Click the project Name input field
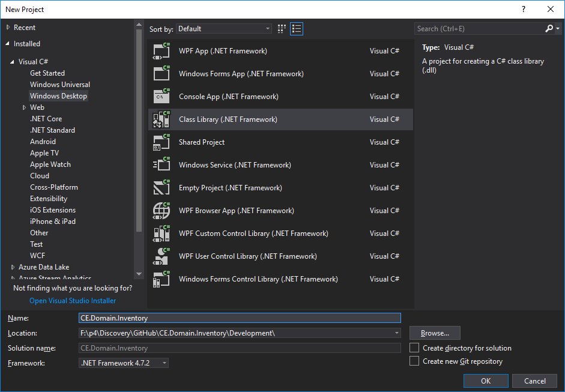The height and width of the screenshot is (392, 565). (240, 318)
